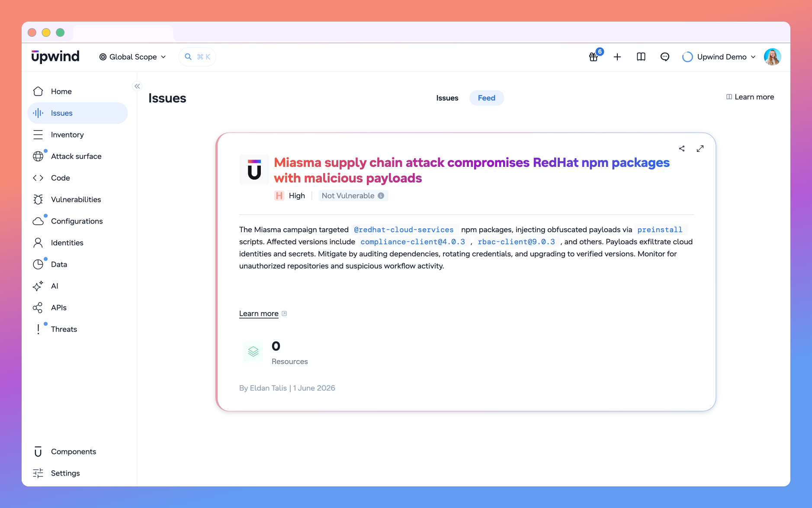Click the plus add icon
This screenshot has width=812, height=508.
tap(617, 57)
